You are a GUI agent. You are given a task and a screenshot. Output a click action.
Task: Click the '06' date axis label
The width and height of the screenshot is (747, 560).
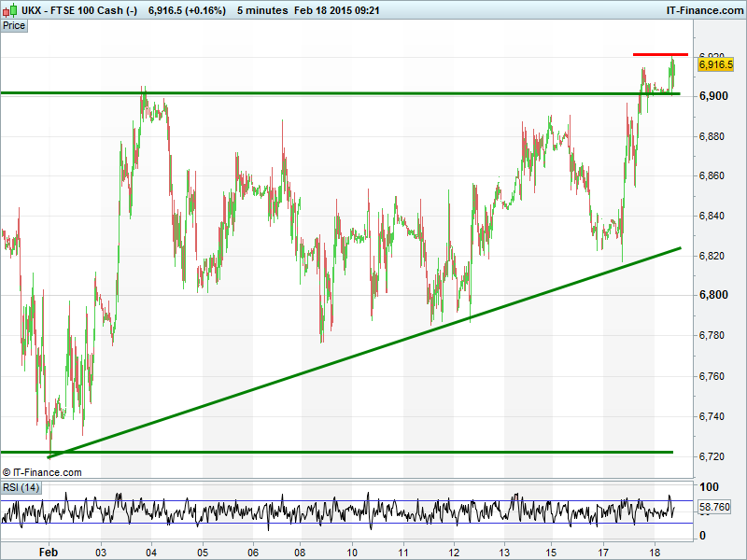coord(253,553)
